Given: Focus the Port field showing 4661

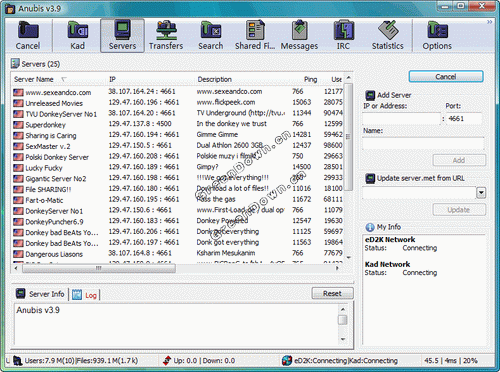Looking at the screenshot, I should 464,118.
